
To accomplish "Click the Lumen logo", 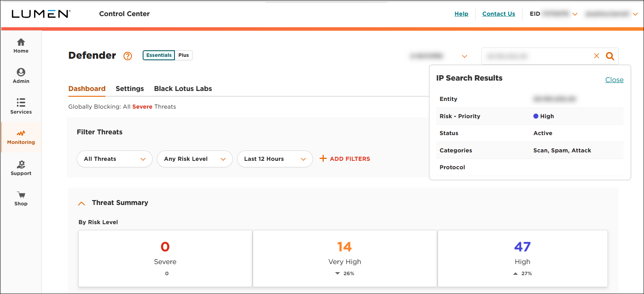I will pyautogui.click(x=41, y=14).
